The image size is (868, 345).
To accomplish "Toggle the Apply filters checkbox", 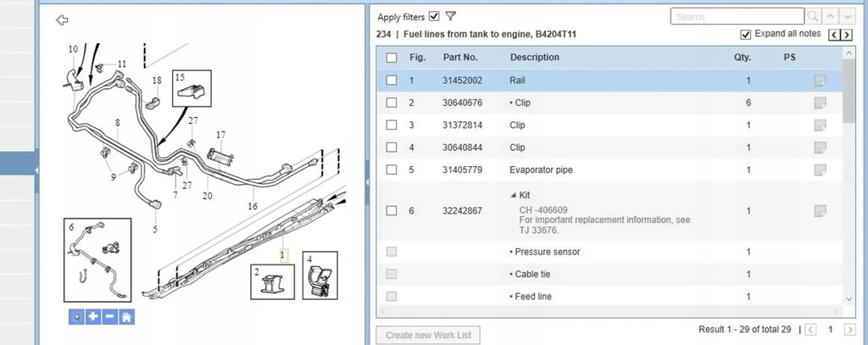I will (x=434, y=16).
